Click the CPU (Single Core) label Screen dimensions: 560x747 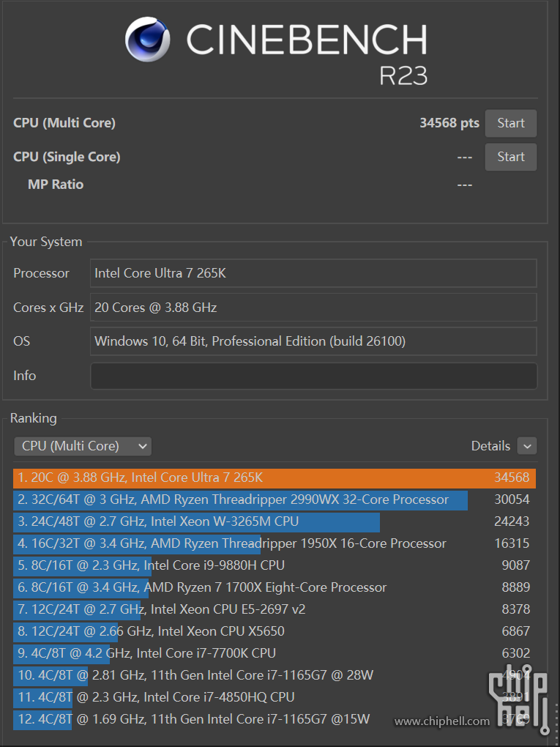[x=67, y=157]
